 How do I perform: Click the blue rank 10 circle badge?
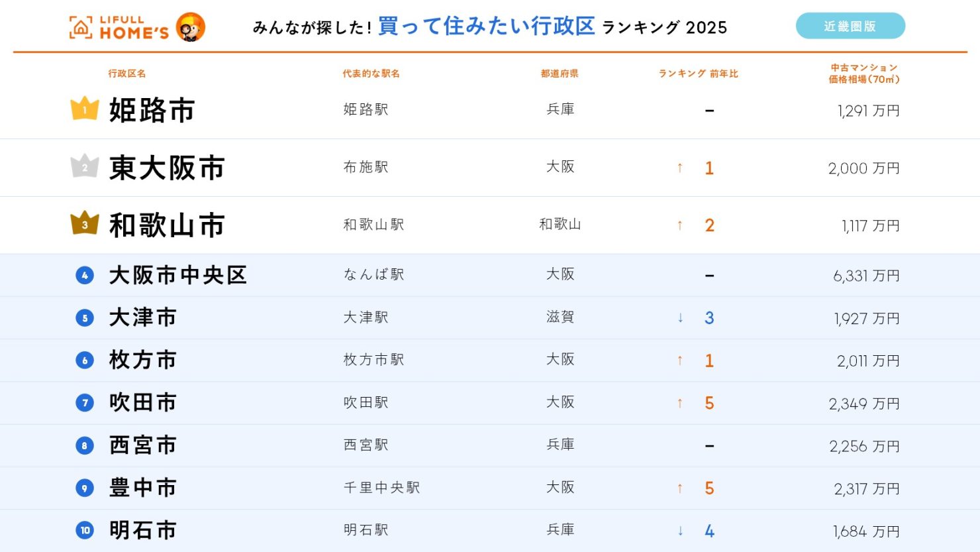tap(85, 530)
